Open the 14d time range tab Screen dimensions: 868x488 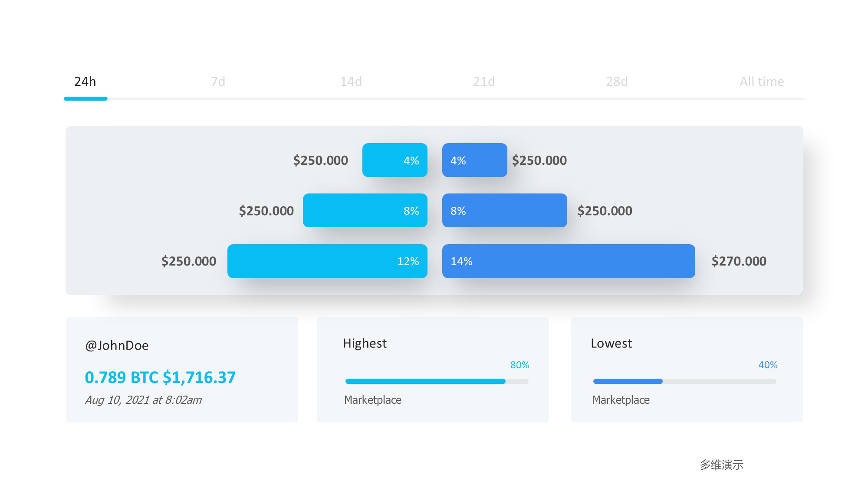pos(351,82)
